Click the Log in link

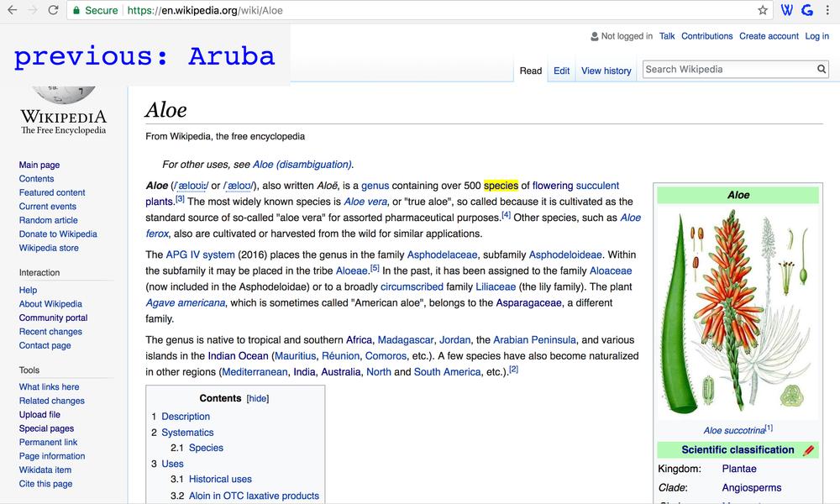coord(817,36)
